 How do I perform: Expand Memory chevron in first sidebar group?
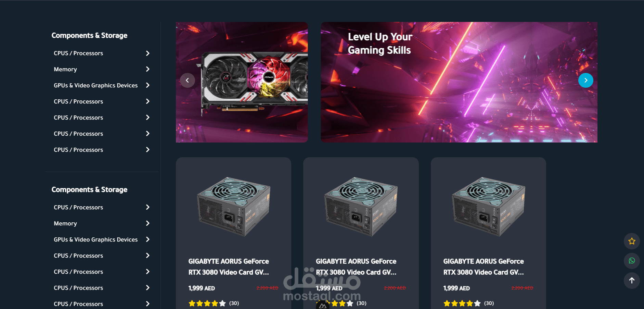pos(148,69)
